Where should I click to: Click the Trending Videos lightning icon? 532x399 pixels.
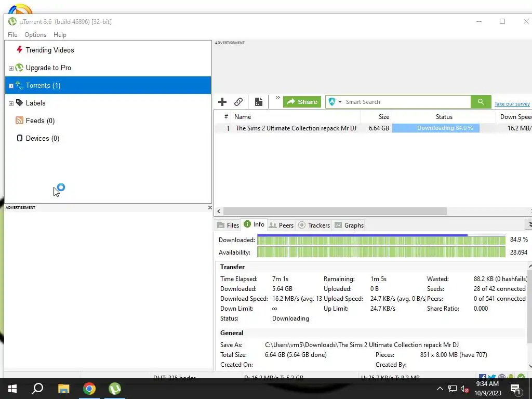pos(19,50)
